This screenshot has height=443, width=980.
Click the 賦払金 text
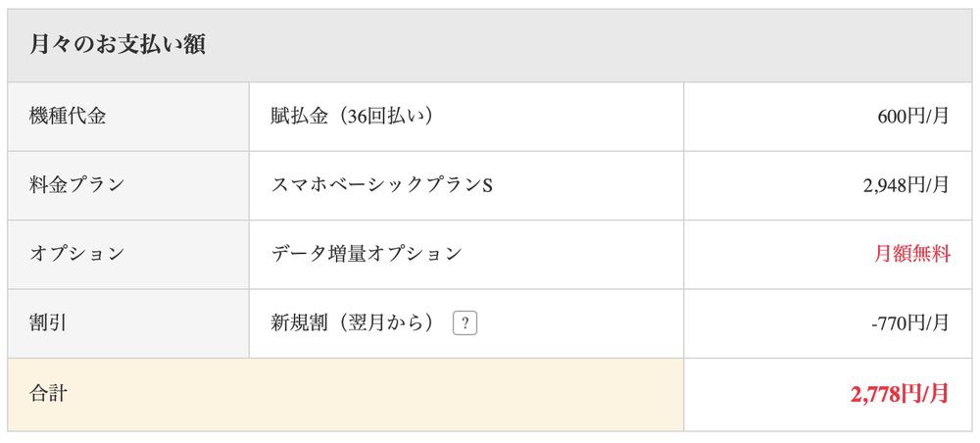tap(293, 116)
